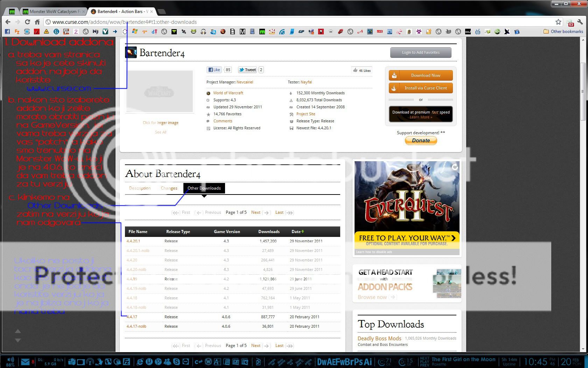
Task: Open a new browser tab
Action: tap(161, 12)
